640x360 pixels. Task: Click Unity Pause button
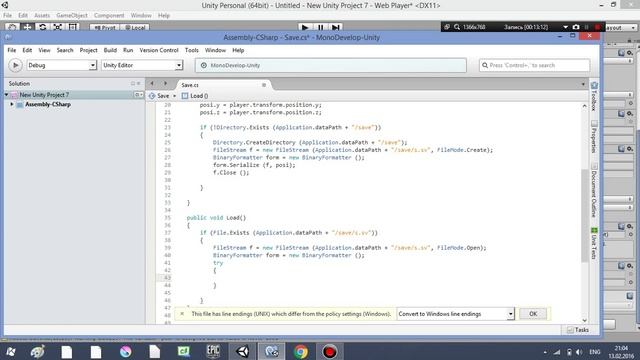point(320,27)
